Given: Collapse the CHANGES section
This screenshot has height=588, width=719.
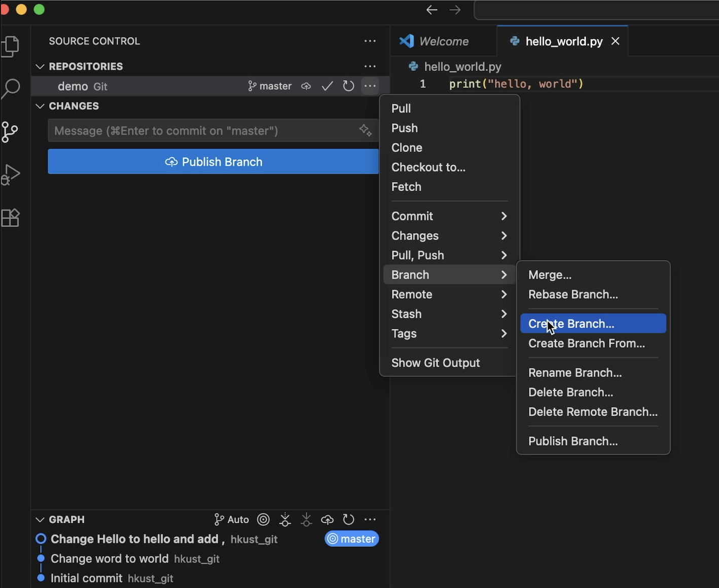Looking at the screenshot, I should click(x=40, y=106).
